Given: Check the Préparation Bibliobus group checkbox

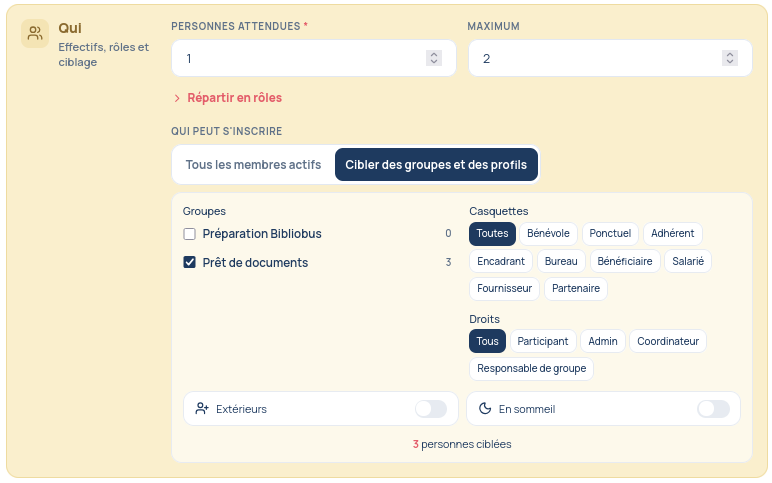Looking at the screenshot, I should [x=190, y=234].
